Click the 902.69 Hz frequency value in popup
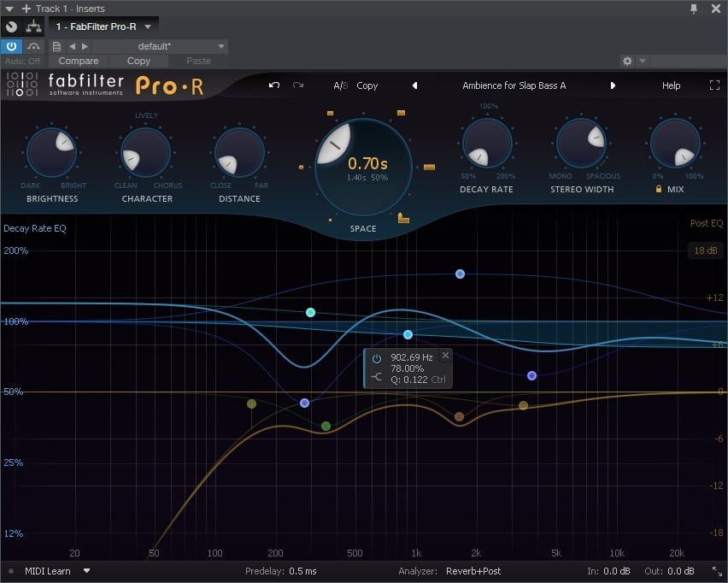 point(411,357)
